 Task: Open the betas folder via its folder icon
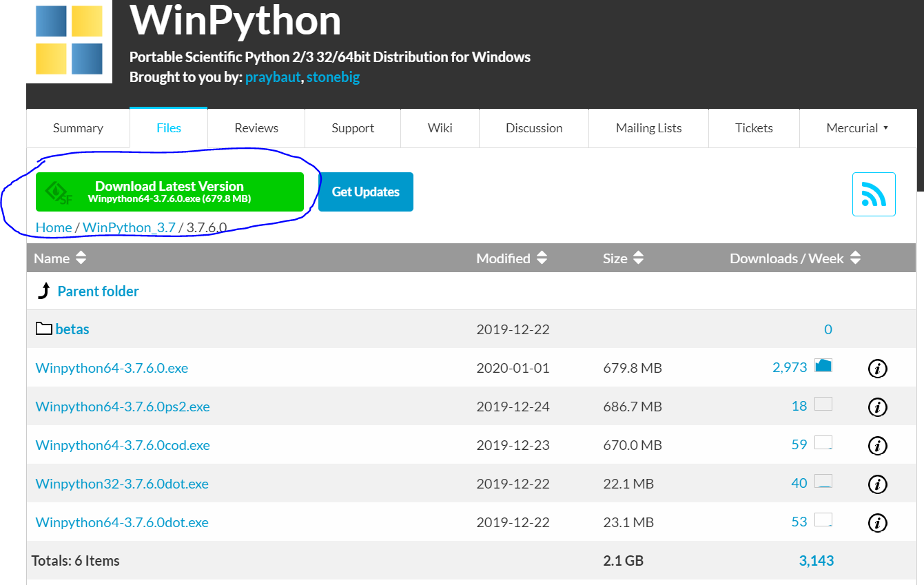[42, 328]
